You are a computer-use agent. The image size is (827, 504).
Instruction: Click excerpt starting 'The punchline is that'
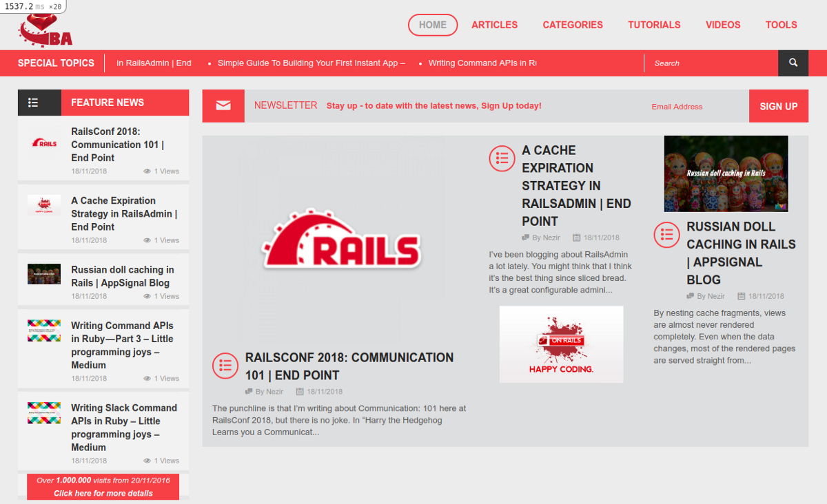click(340, 420)
